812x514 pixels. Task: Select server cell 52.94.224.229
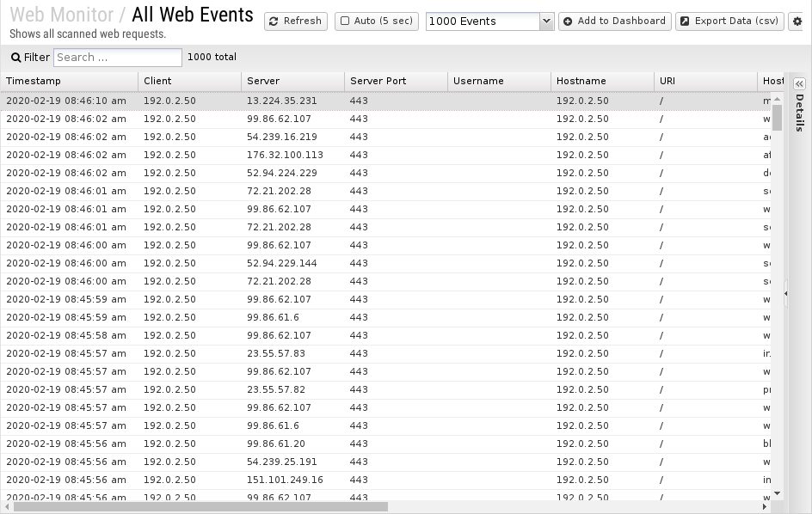(x=282, y=174)
